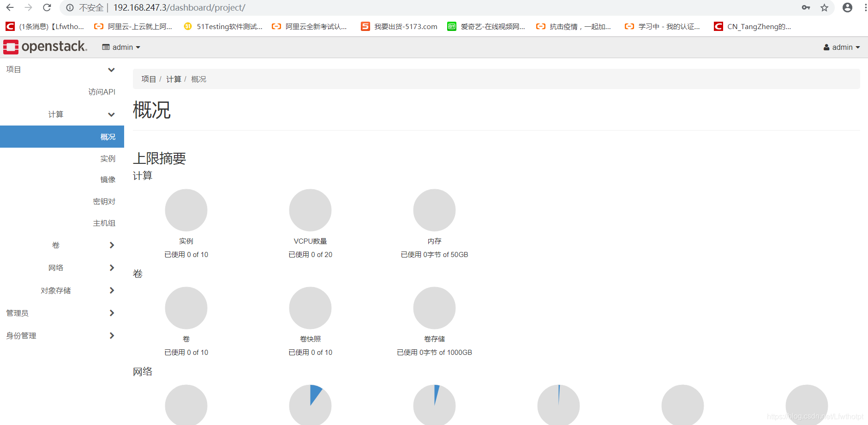Screen dimensions: 868x425
Task: Open the 学习中 - 我的认证 bookmark
Action: pos(662,26)
